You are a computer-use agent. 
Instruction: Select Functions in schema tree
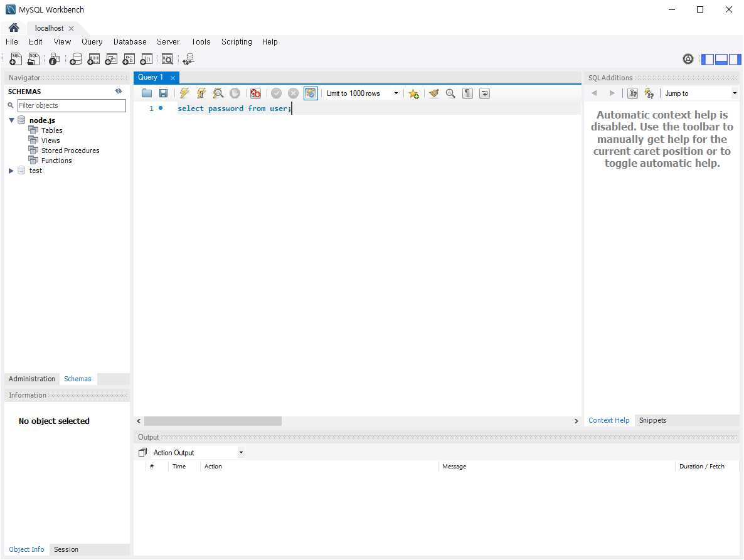56,161
